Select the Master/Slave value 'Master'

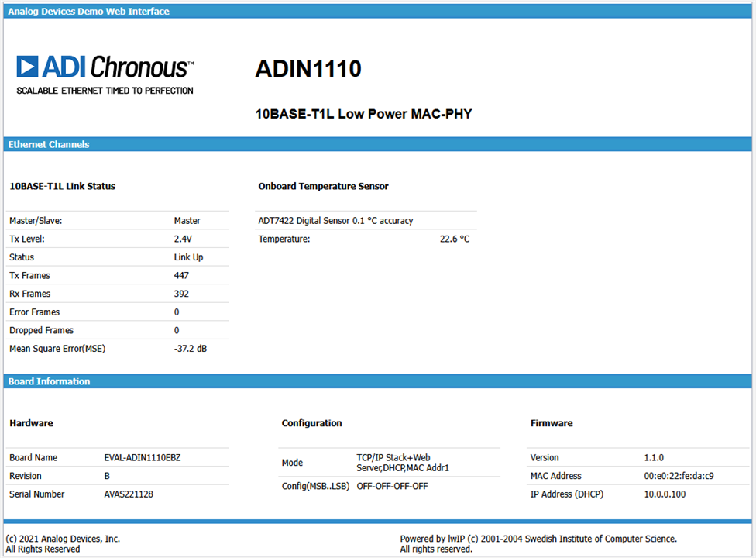pyautogui.click(x=187, y=220)
